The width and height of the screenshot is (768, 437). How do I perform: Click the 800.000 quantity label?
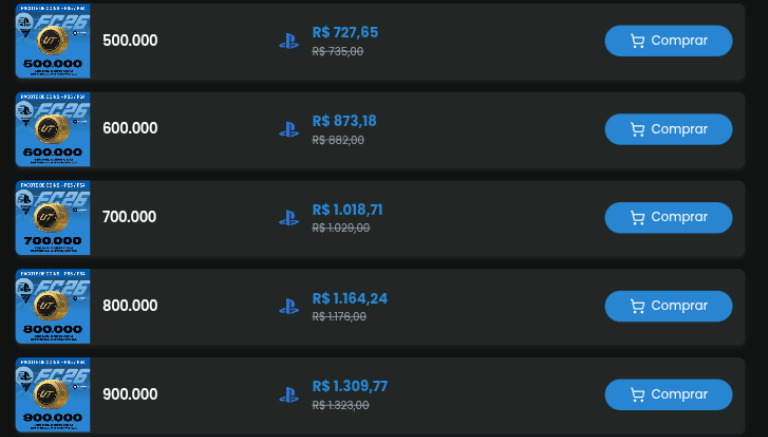130,306
